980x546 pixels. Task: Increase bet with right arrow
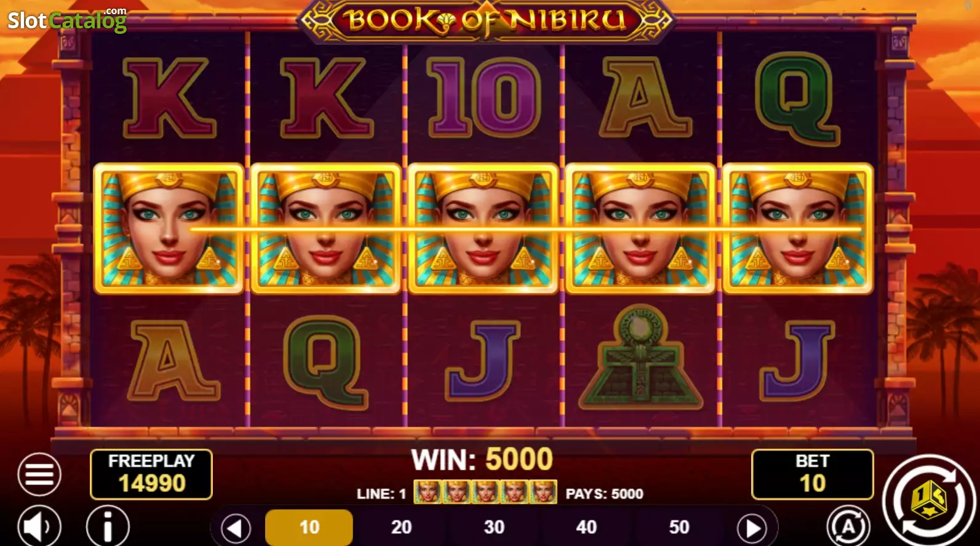752,528
